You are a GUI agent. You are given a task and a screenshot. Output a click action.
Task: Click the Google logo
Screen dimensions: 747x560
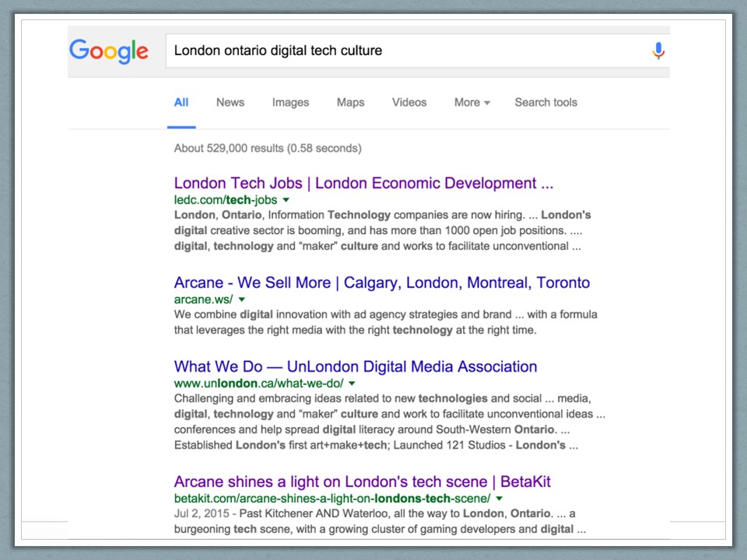click(109, 51)
